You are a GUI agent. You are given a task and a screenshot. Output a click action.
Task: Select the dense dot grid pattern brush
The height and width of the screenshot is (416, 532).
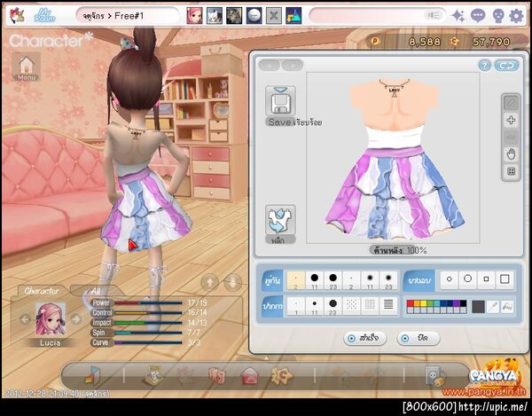[370, 306]
